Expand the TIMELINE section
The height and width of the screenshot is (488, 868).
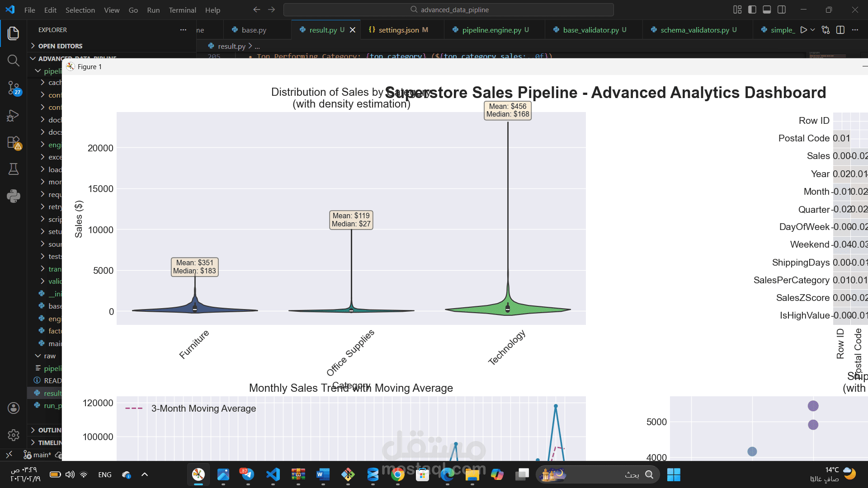[x=45, y=443]
